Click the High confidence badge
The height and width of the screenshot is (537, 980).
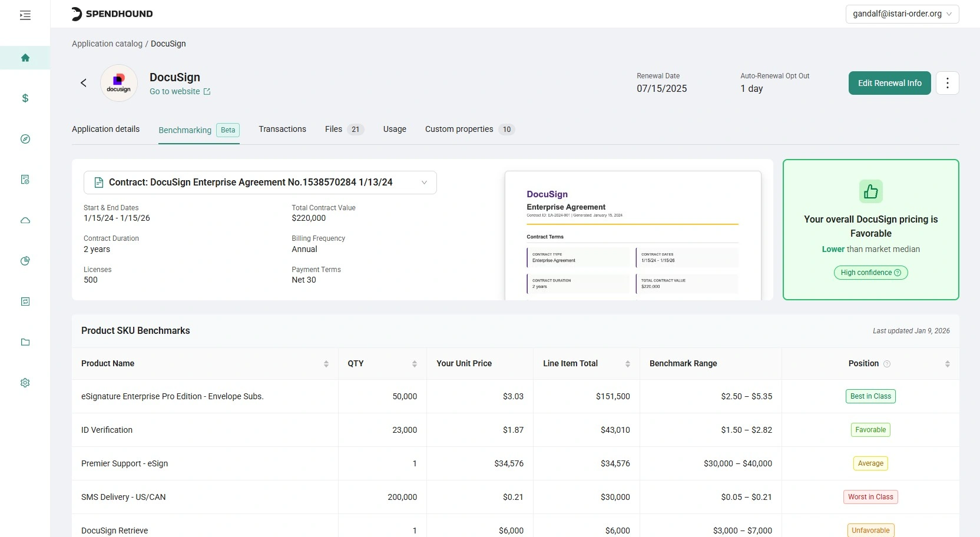point(870,273)
